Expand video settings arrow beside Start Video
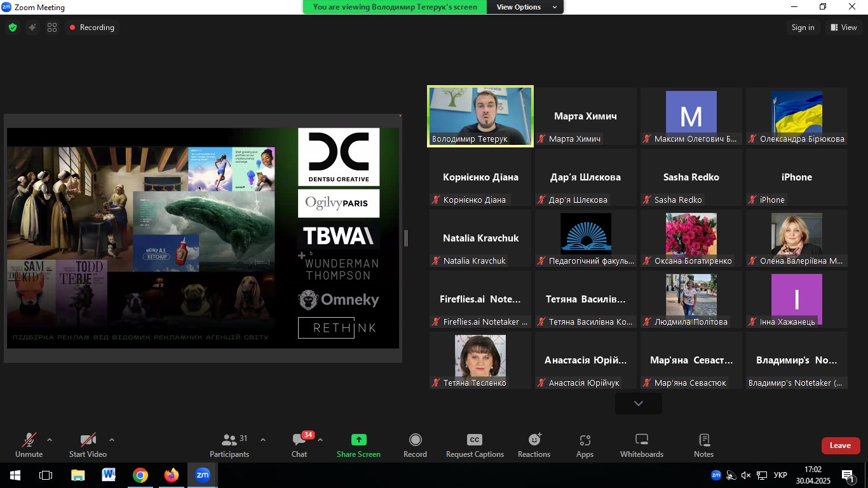The width and height of the screenshot is (868, 488). coord(112,440)
